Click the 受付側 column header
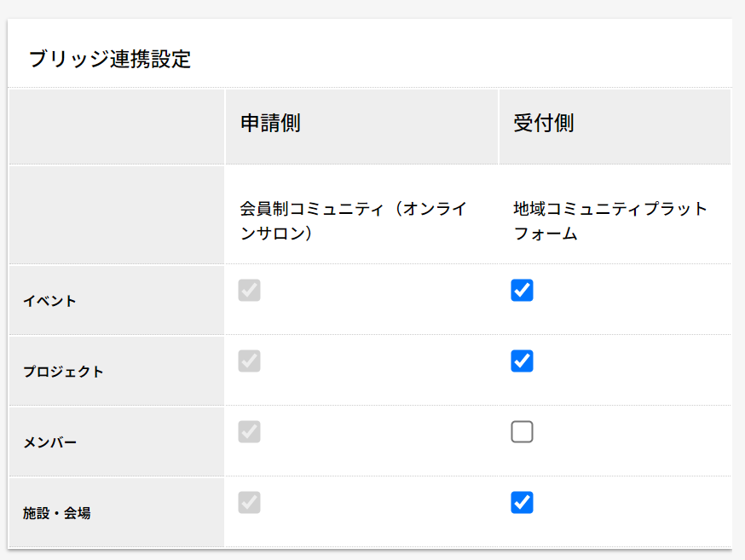Screen dimensions: 745x560 (544, 124)
